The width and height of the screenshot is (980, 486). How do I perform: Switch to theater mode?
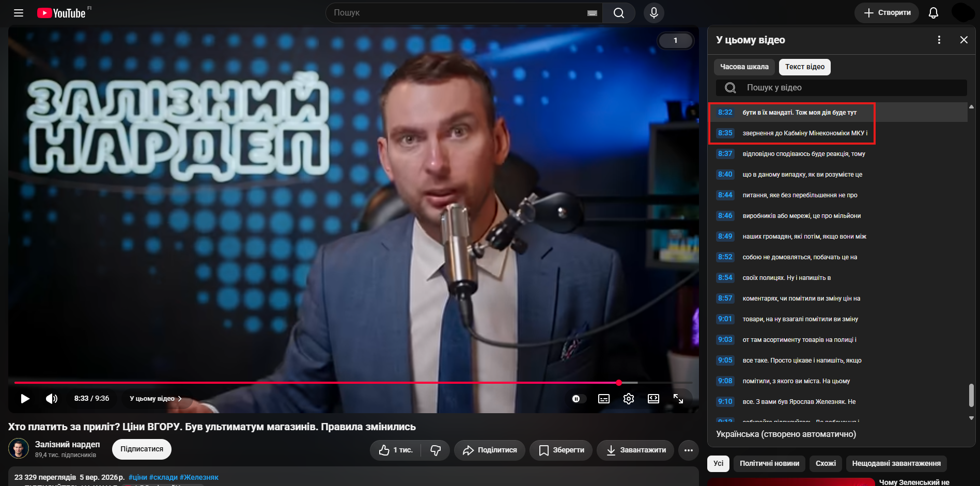654,399
